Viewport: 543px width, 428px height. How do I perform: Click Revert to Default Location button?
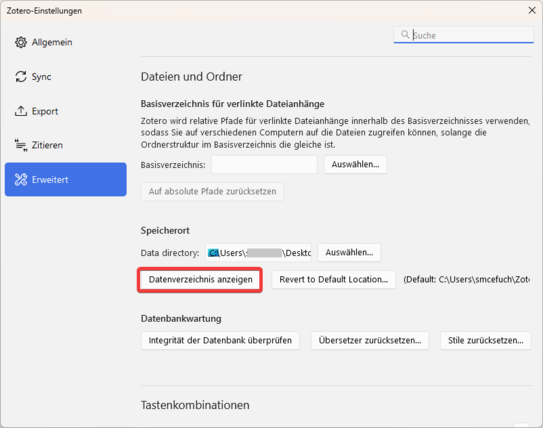[333, 279]
